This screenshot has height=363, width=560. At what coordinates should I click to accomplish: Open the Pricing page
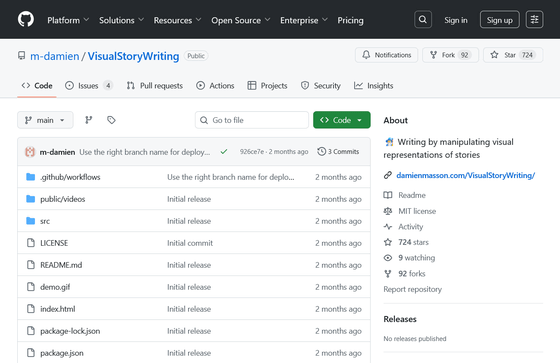coord(350,20)
